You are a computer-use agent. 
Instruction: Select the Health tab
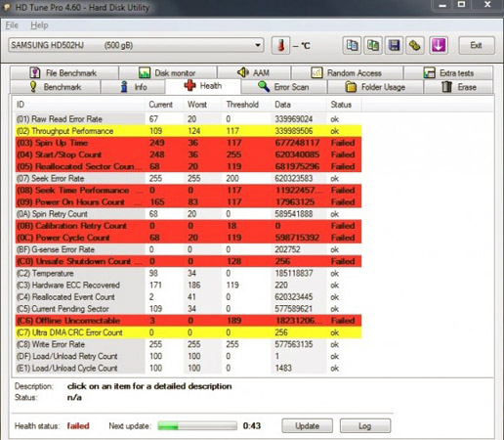coord(203,86)
